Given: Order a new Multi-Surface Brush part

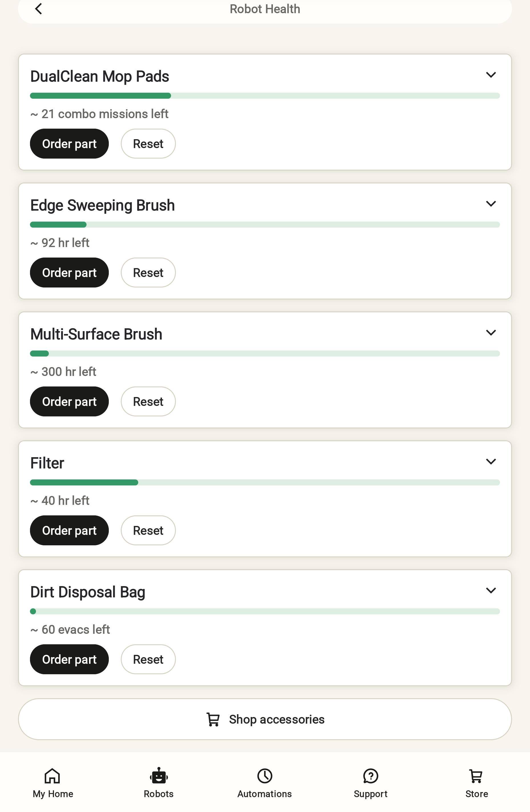Looking at the screenshot, I should pos(69,402).
